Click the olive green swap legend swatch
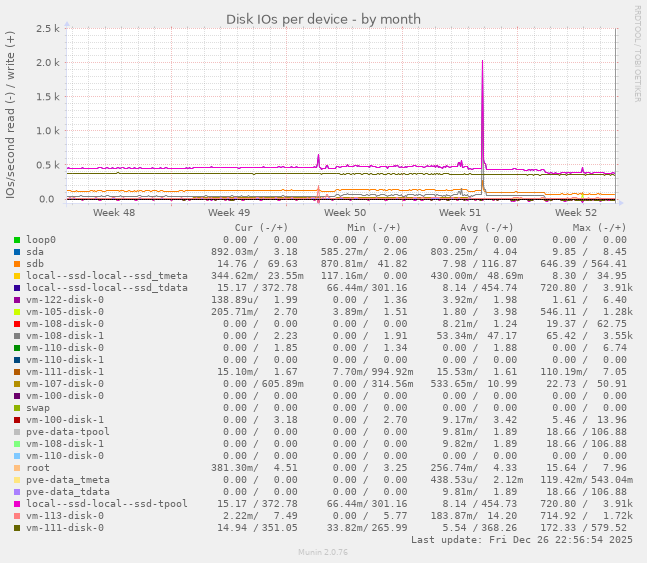 point(17,408)
